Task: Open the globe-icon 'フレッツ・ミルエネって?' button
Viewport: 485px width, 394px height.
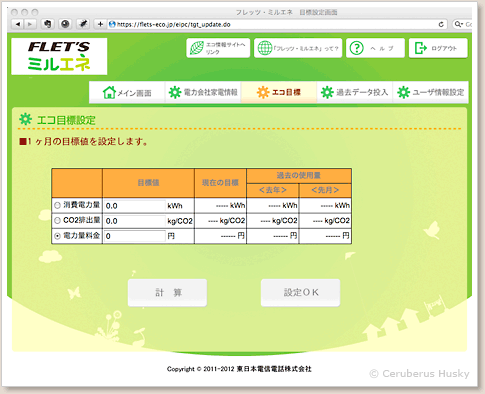Action: click(298, 48)
